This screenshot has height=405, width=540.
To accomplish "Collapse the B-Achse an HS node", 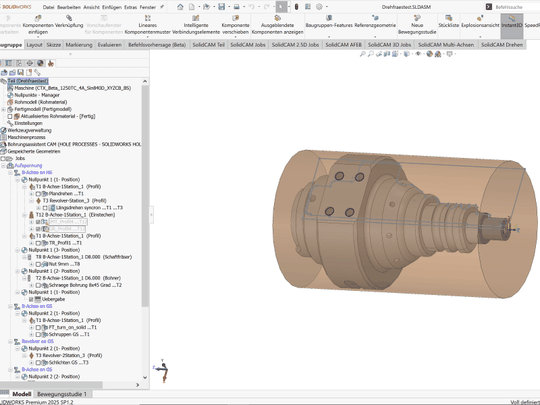I will click(10, 173).
